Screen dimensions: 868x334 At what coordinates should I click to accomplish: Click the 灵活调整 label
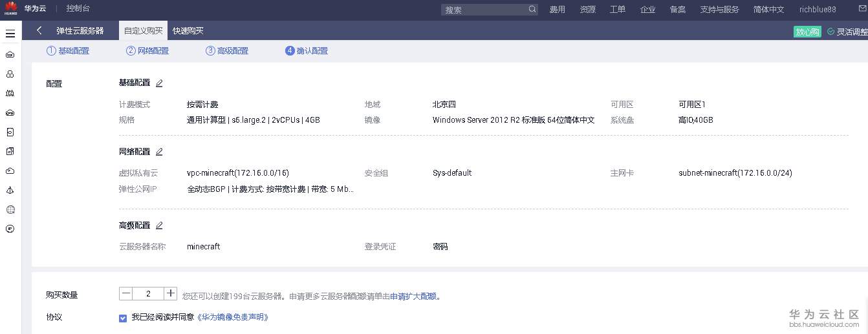[852, 32]
